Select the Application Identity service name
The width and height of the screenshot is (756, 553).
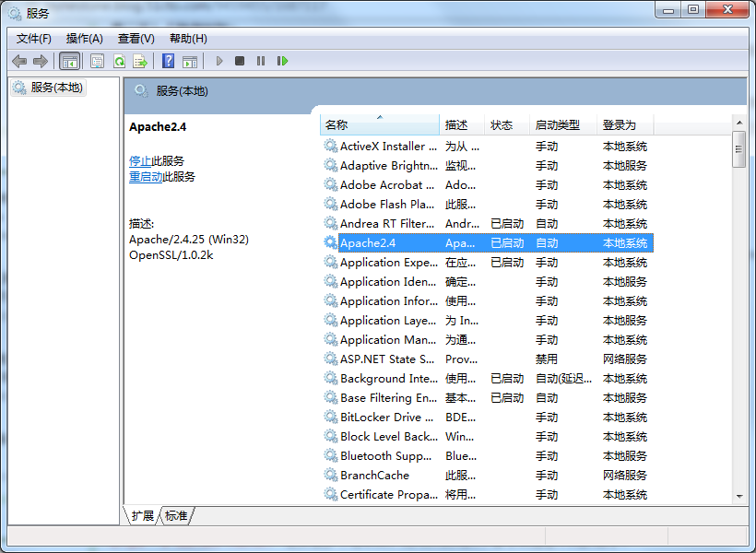388,281
